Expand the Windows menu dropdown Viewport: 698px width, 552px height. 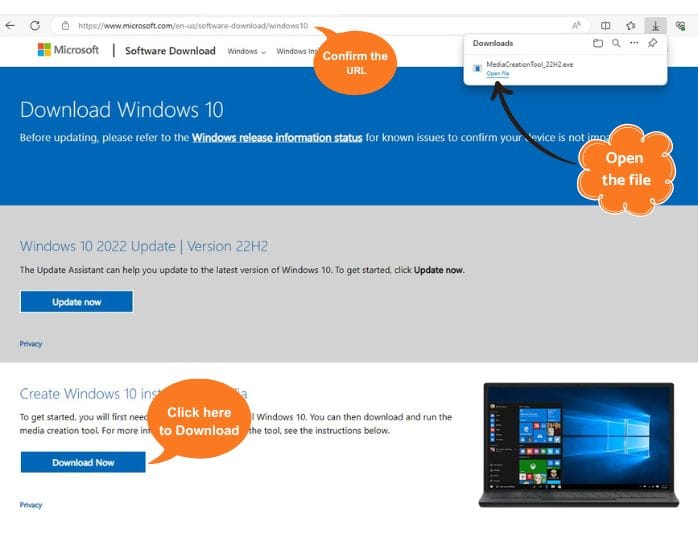pyautogui.click(x=246, y=51)
